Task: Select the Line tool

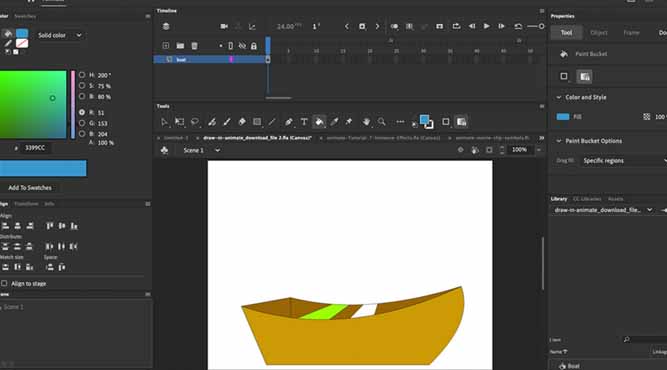Action: click(x=272, y=122)
